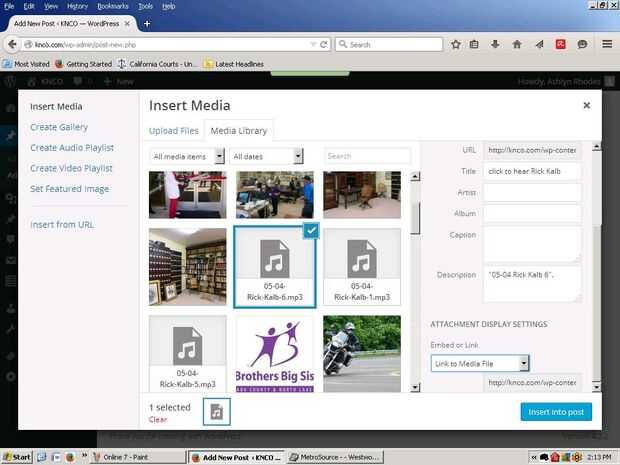Click Insert into post button
Screen dimensions: 620x465
pos(556,412)
